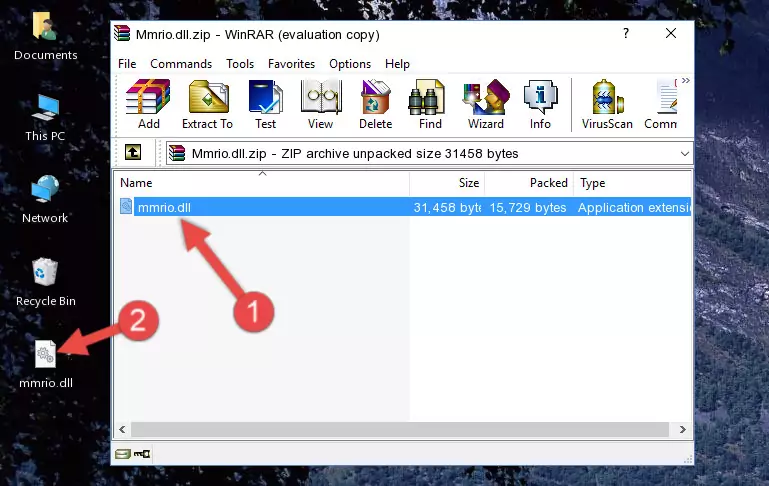Open the Options menu
The height and width of the screenshot is (486, 769).
(x=350, y=64)
